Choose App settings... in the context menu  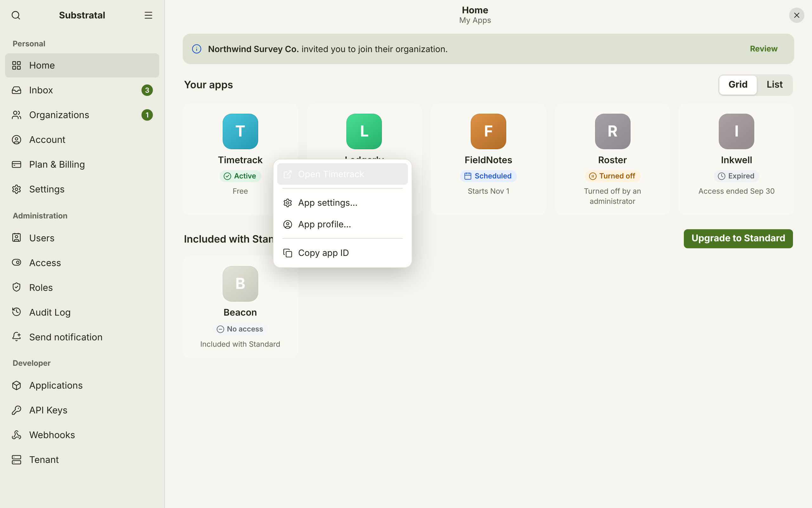342,203
